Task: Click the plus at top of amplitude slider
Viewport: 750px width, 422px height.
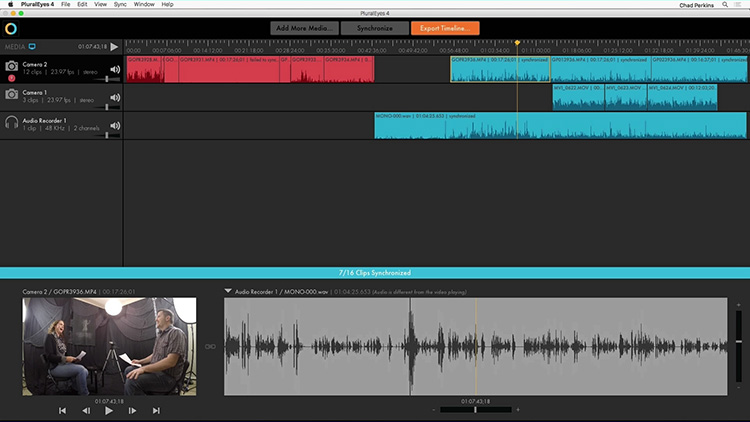Action: coord(739,305)
